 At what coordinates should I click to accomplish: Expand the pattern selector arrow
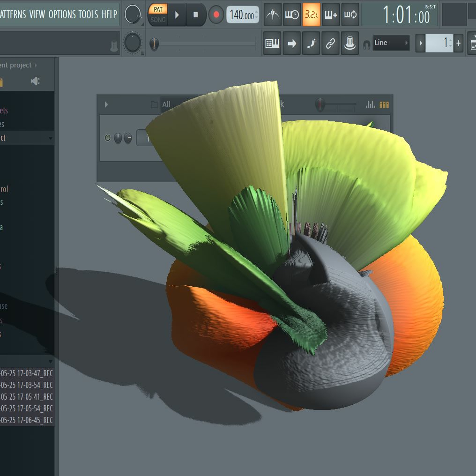pyautogui.click(x=421, y=43)
